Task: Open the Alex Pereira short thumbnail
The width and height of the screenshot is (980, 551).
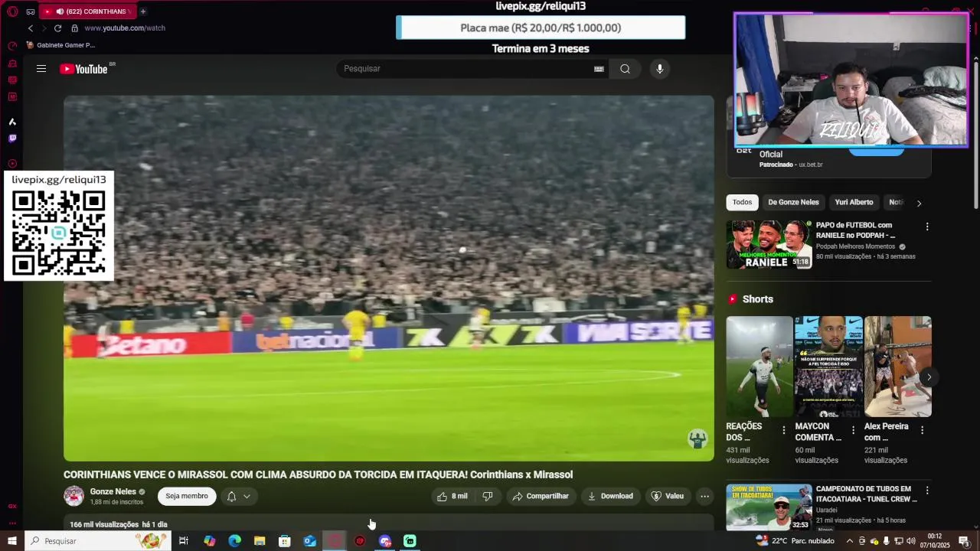Action: (897, 367)
